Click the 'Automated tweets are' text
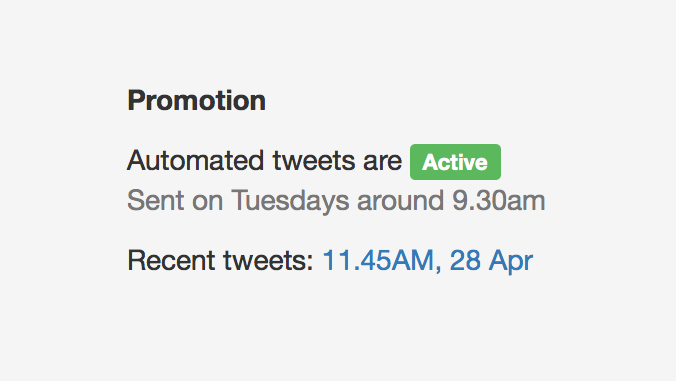This screenshot has width=676, height=381. (264, 161)
